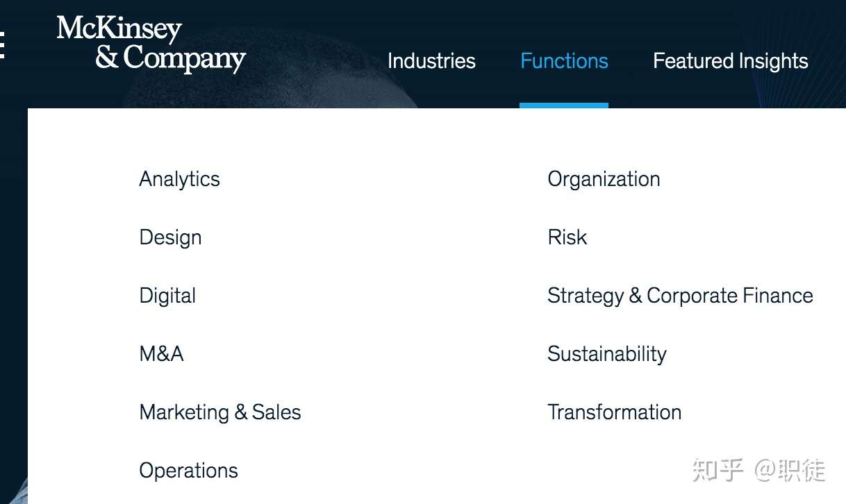Click the 知乎 watermark logo
Viewport: 846px width, 504px height.
click(718, 470)
